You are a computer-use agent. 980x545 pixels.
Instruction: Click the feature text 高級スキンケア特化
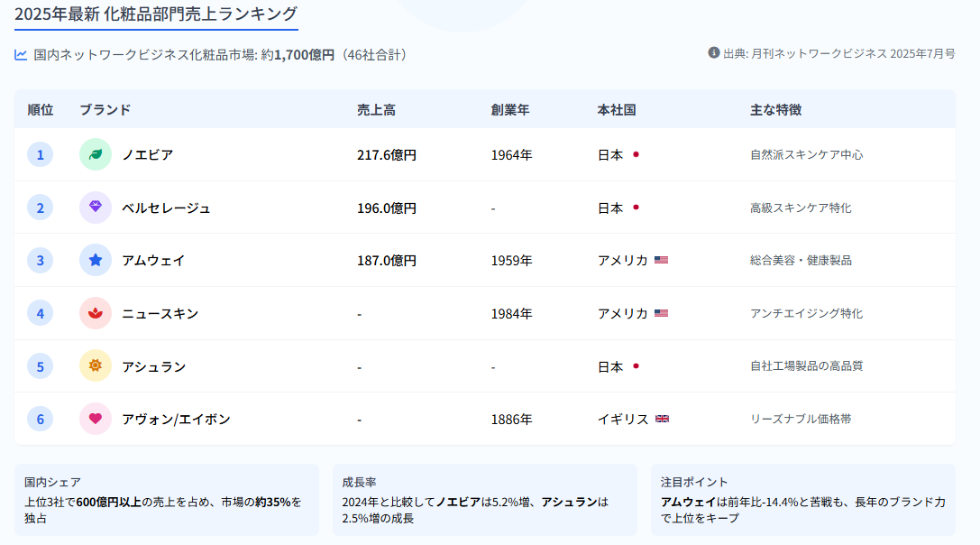[x=801, y=208]
